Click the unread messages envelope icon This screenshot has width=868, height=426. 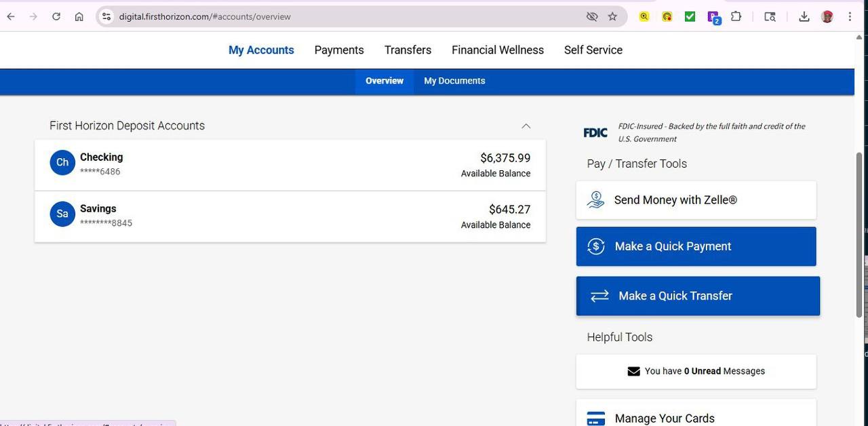(633, 371)
